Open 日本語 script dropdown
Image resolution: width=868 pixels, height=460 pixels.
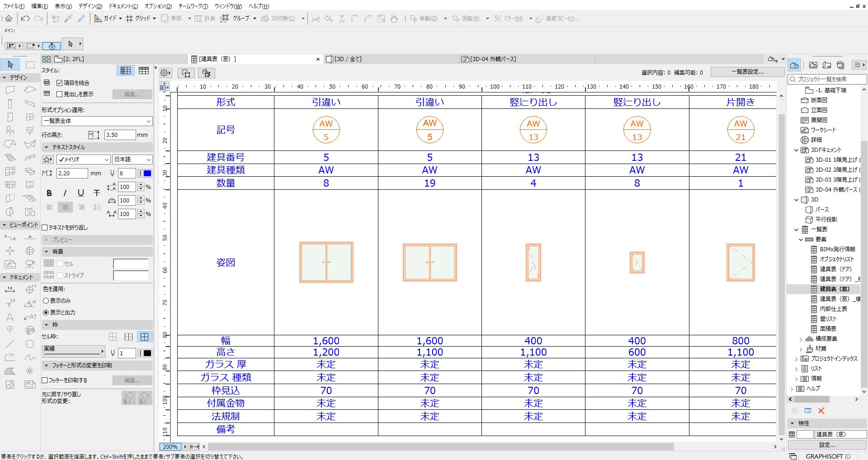[x=132, y=160]
